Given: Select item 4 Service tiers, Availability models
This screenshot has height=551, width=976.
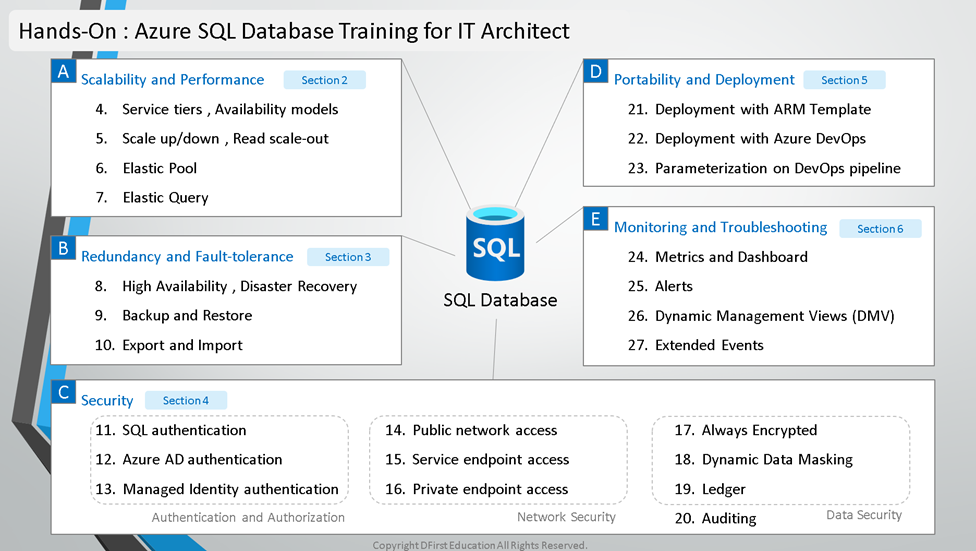Looking at the screenshot, I should [217, 110].
